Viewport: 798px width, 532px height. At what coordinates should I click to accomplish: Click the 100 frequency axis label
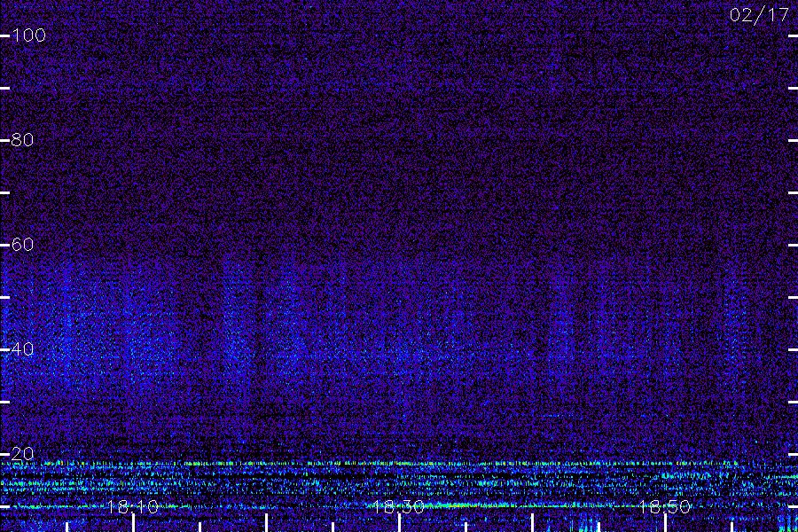[28, 35]
